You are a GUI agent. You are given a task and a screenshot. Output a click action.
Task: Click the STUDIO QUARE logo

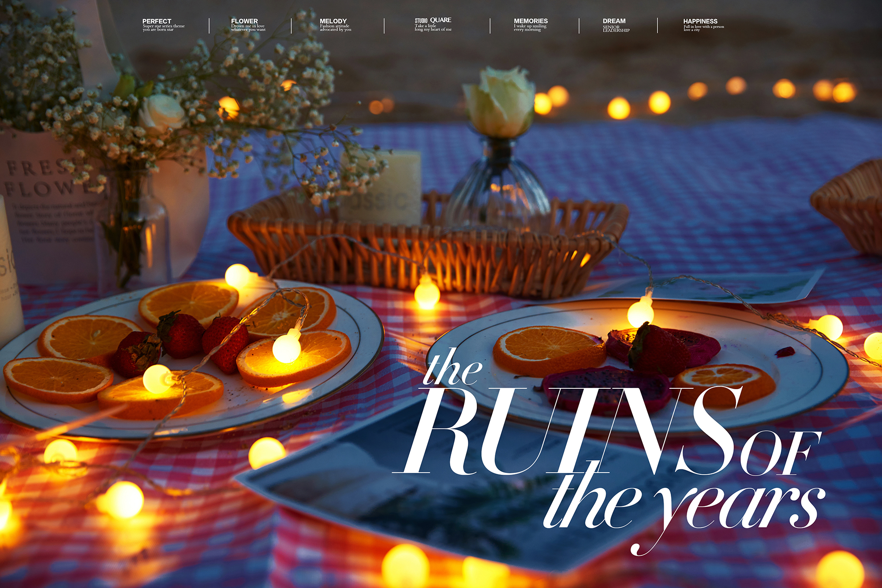[x=433, y=20]
